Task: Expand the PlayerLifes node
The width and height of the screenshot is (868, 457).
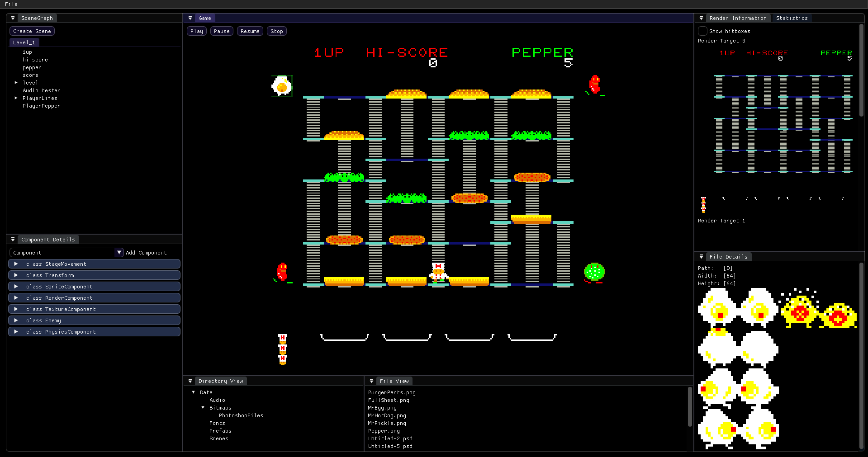Action: coord(16,98)
